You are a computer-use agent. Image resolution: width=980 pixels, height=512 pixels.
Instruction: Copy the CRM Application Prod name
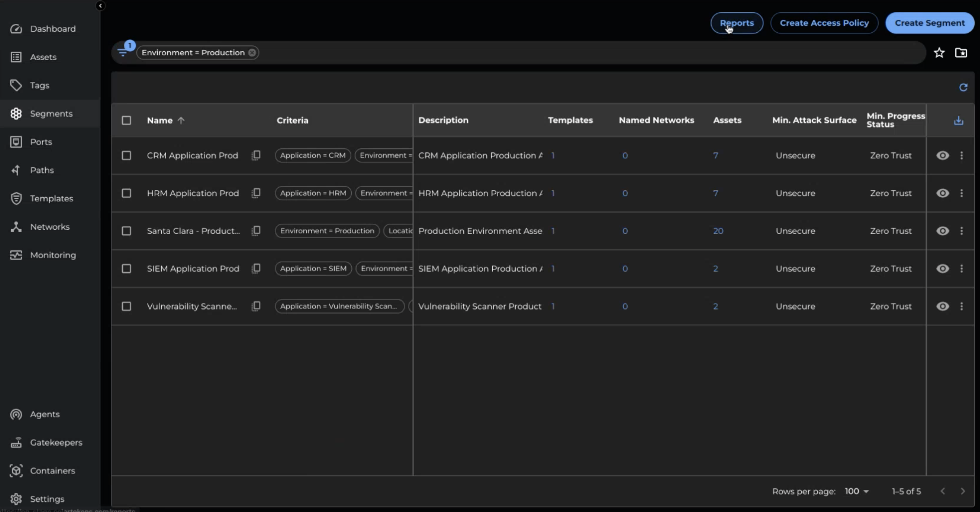(256, 155)
